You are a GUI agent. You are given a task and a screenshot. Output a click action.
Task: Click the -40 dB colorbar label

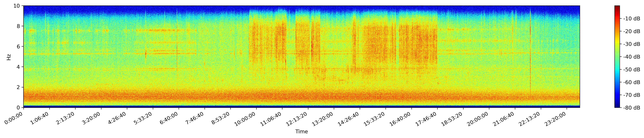pos(632,57)
